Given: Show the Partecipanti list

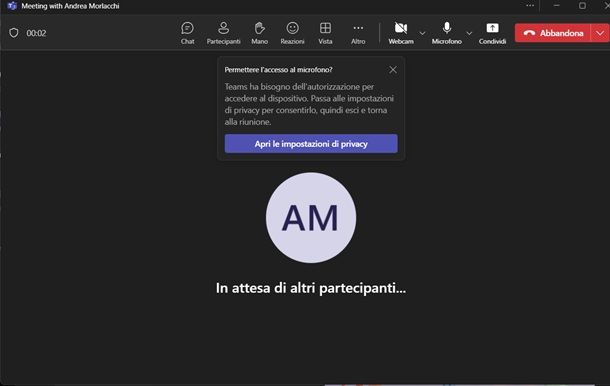Looking at the screenshot, I should [x=223, y=33].
